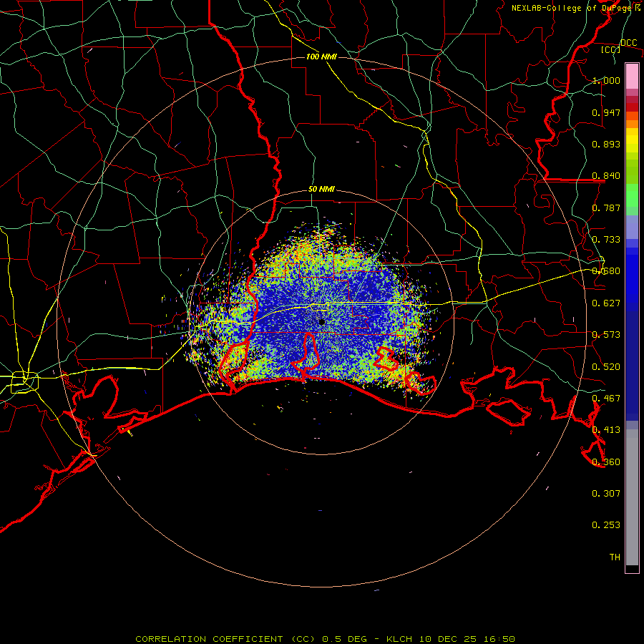This screenshot has width=644, height=644.
Task: Select the 0.413 legend value
Action: pyautogui.click(x=606, y=430)
